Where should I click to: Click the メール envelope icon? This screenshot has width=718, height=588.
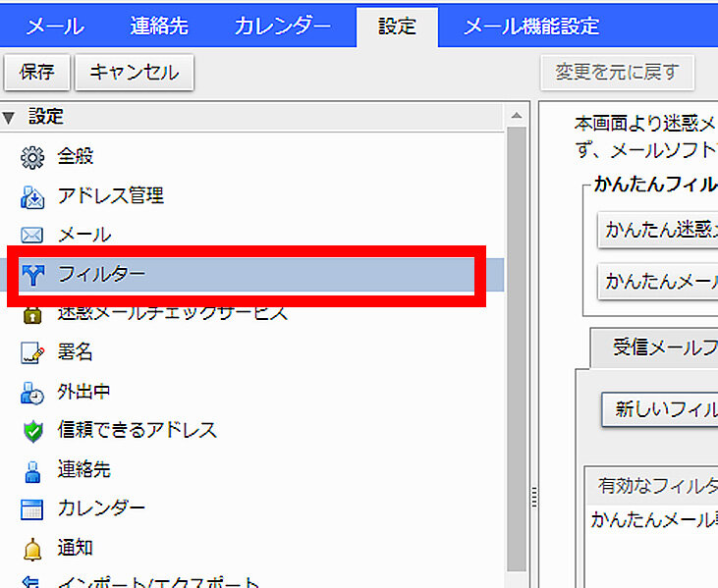click(x=32, y=236)
